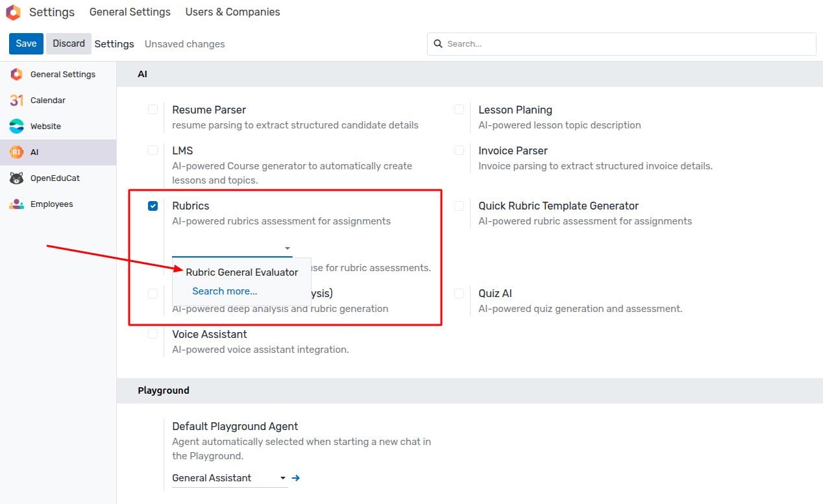Expand the Default Playground Agent dropdown
The image size is (823, 504).
283,478
